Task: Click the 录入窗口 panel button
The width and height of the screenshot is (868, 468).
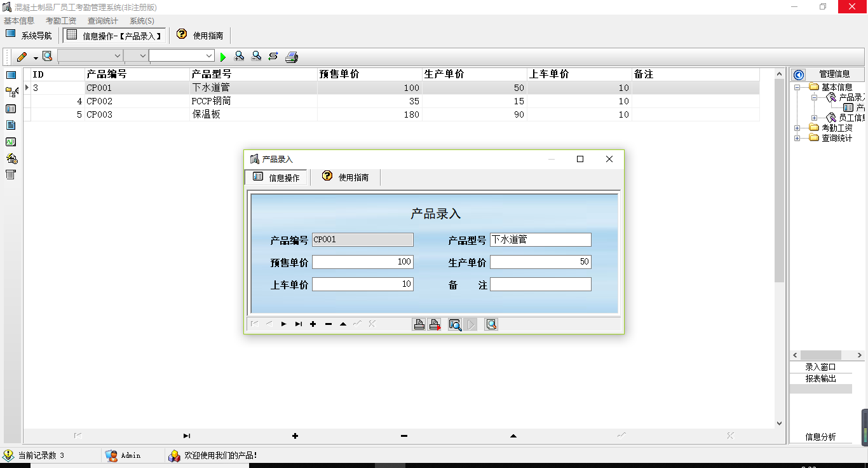Action: click(x=821, y=367)
